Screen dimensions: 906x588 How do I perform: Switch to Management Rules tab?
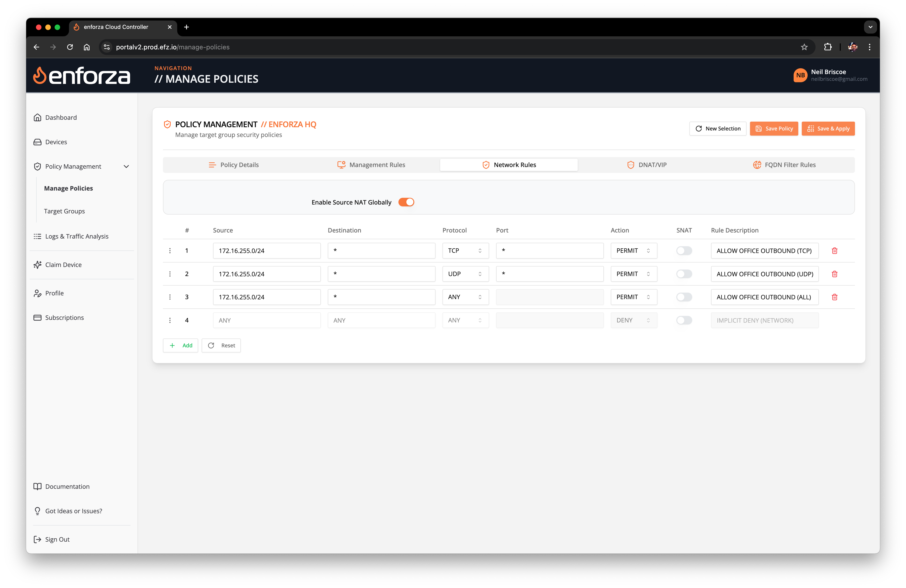pos(371,165)
